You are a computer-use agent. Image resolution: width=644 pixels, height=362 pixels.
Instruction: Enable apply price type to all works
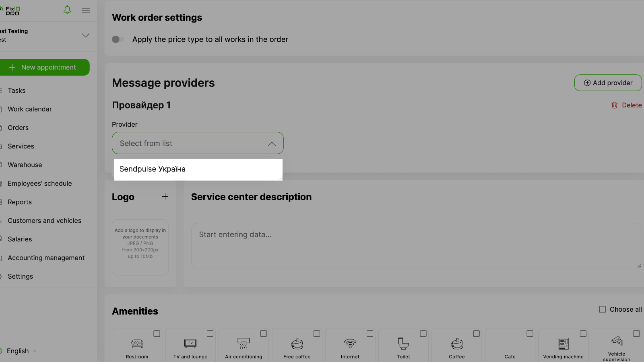tap(118, 39)
